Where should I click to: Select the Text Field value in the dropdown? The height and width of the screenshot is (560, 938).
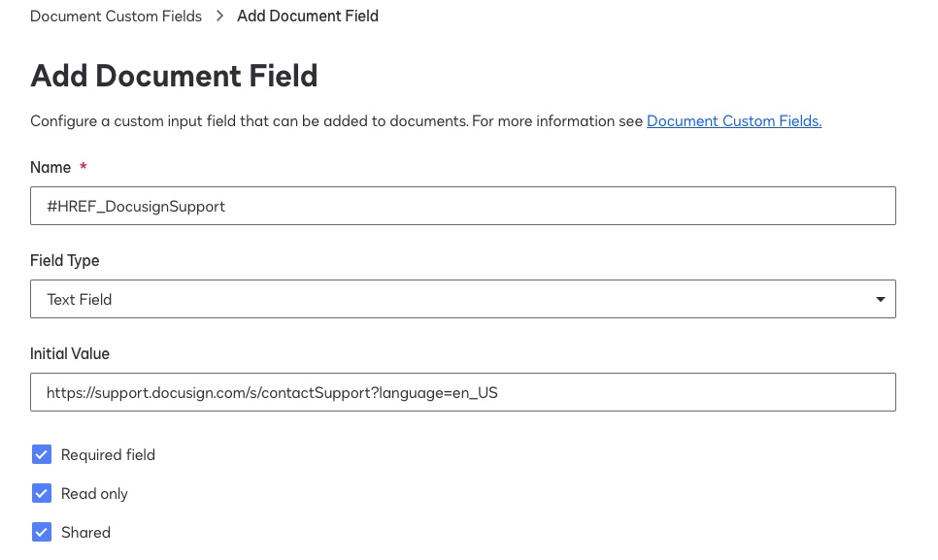tap(79, 299)
